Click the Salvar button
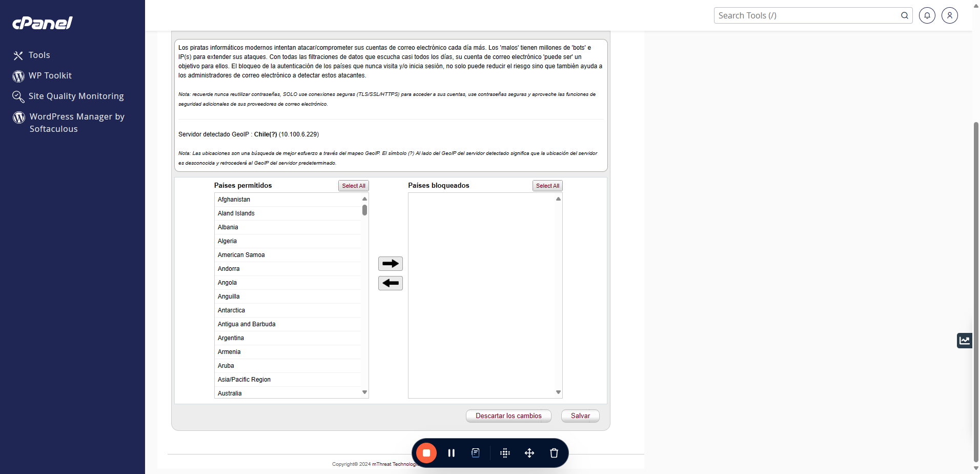Screen dimensions: 980x474 click(x=580, y=416)
